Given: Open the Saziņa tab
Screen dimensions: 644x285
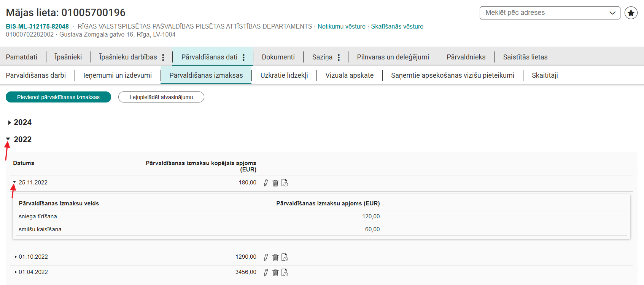Looking at the screenshot, I should coord(322,57).
